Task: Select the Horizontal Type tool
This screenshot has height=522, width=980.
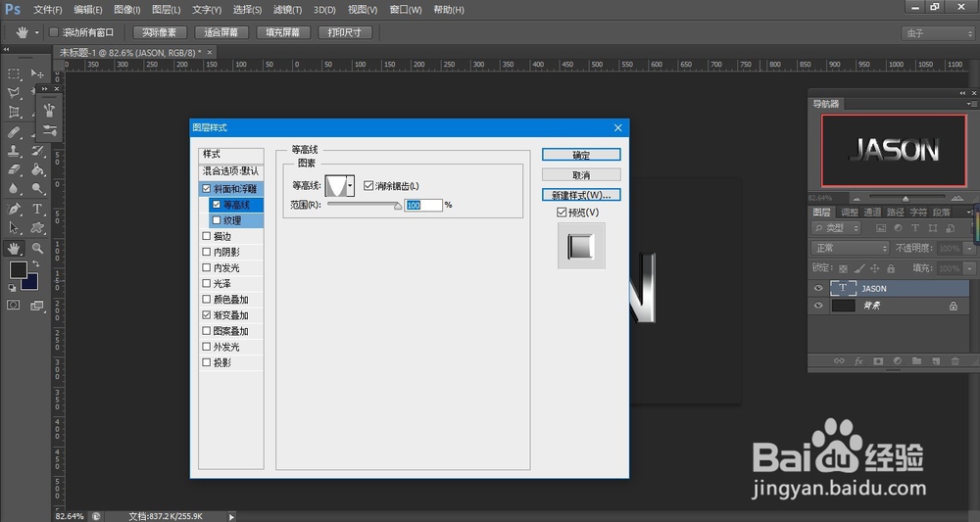Action: pos(37,209)
